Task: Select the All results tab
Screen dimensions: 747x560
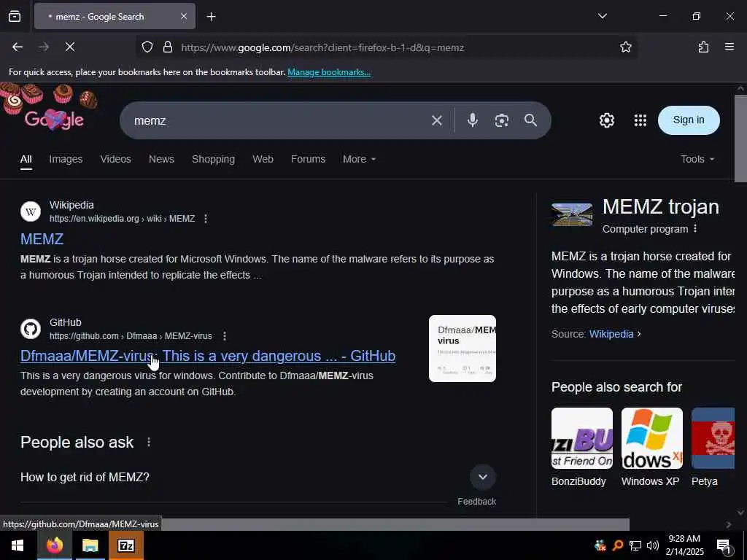Action: (x=26, y=159)
